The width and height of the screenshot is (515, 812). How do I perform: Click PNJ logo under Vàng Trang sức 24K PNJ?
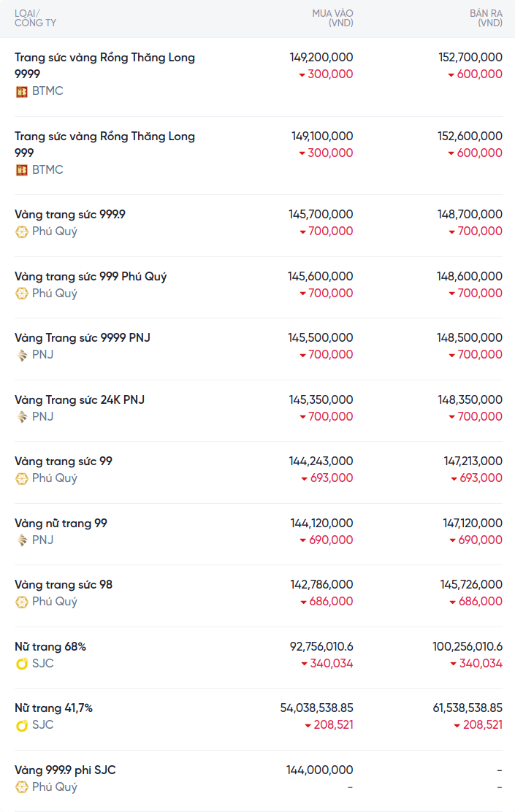coord(22,417)
